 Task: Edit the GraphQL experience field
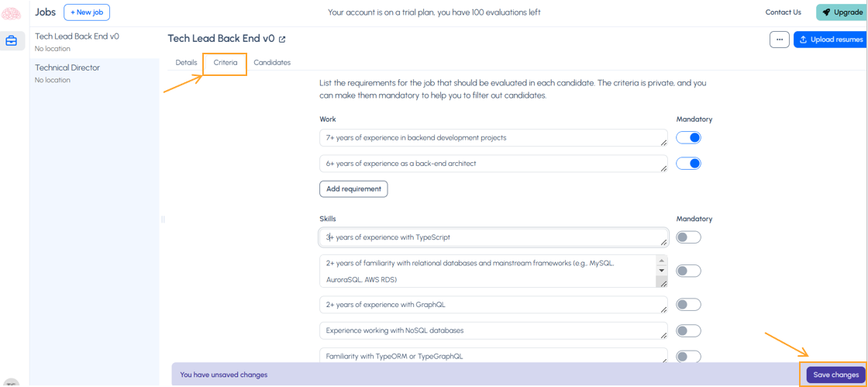[x=494, y=305]
